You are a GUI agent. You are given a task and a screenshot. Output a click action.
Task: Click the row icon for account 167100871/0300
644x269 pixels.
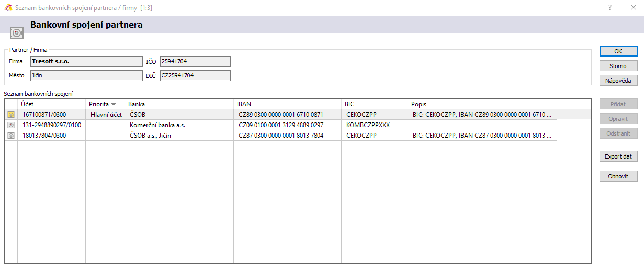click(11, 115)
